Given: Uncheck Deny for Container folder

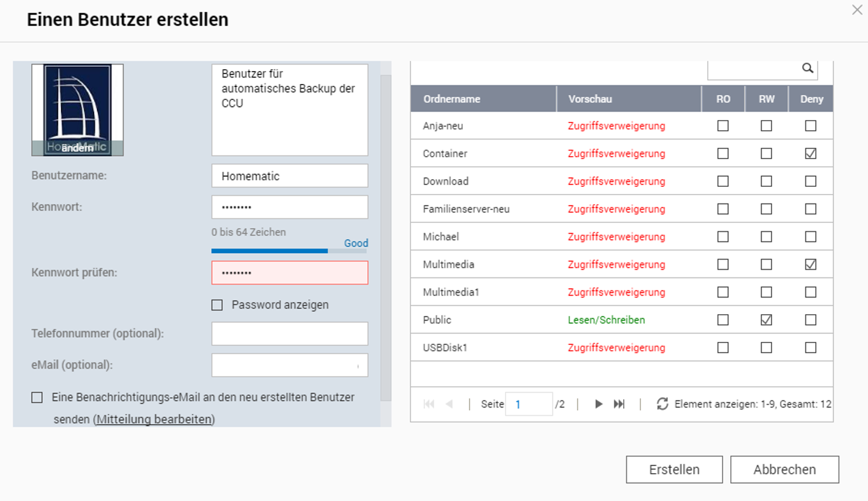Looking at the screenshot, I should [811, 154].
